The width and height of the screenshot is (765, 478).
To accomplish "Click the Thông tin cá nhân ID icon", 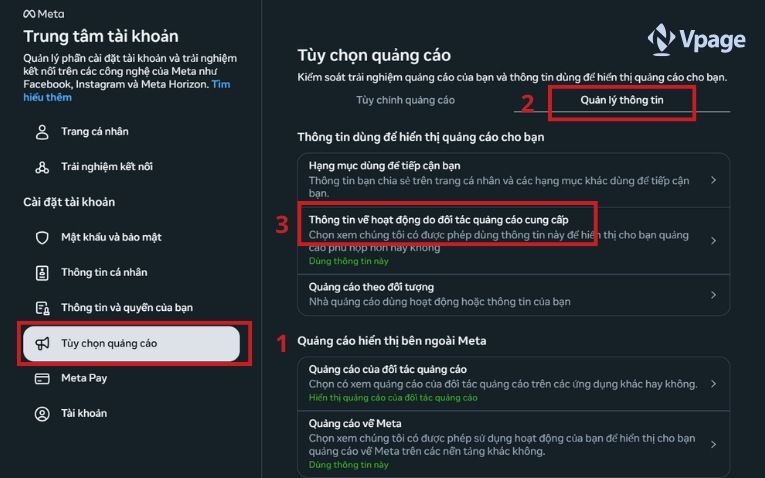I will (x=42, y=273).
